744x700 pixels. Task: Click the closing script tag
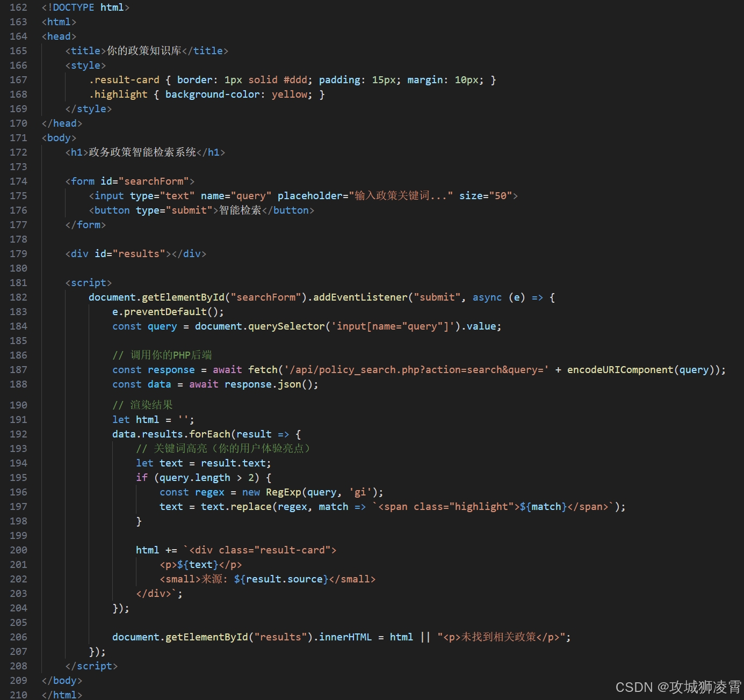91,666
